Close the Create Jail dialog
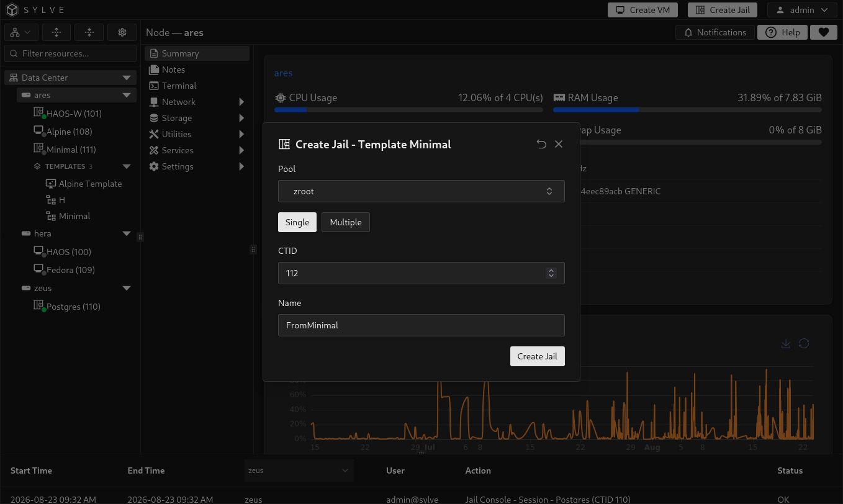 559,144
